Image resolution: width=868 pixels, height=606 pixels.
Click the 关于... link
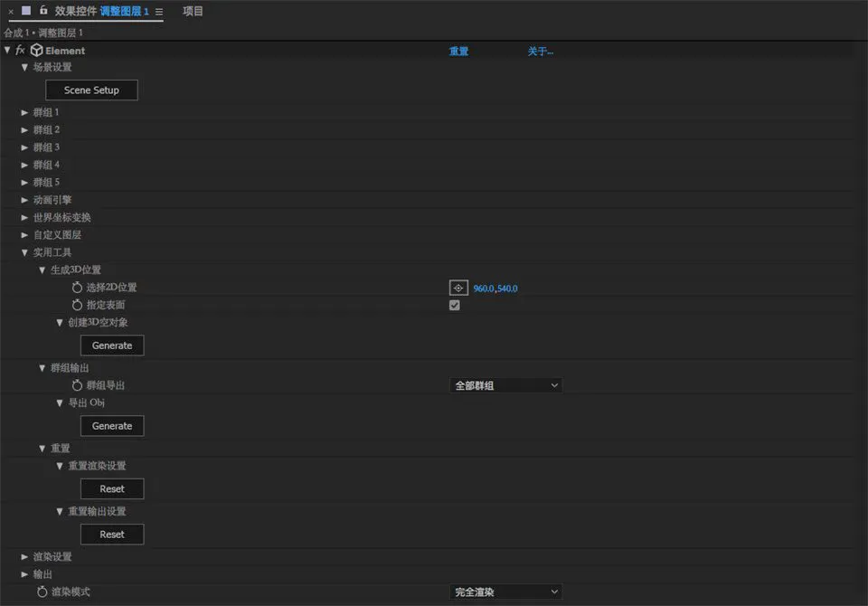(x=540, y=52)
